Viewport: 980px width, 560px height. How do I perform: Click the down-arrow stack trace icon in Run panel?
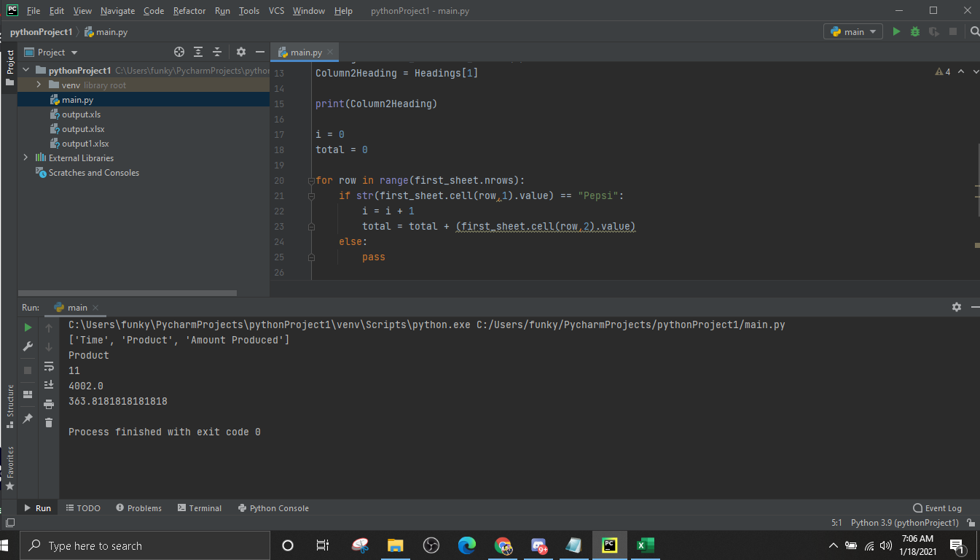click(x=49, y=347)
